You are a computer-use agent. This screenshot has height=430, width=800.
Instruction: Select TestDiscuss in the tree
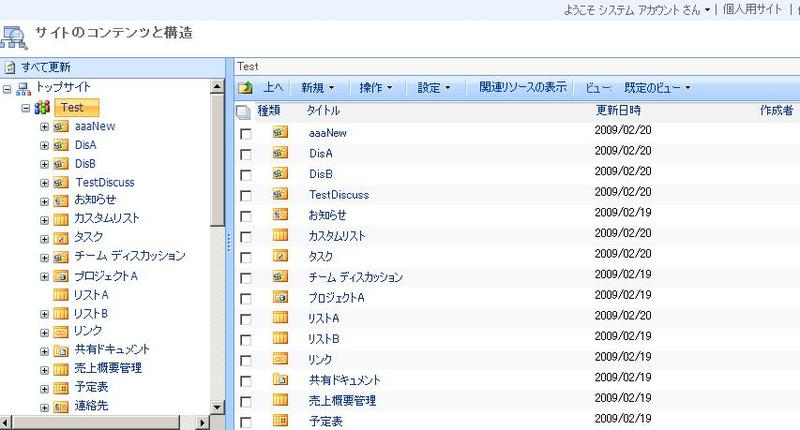click(105, 183)
